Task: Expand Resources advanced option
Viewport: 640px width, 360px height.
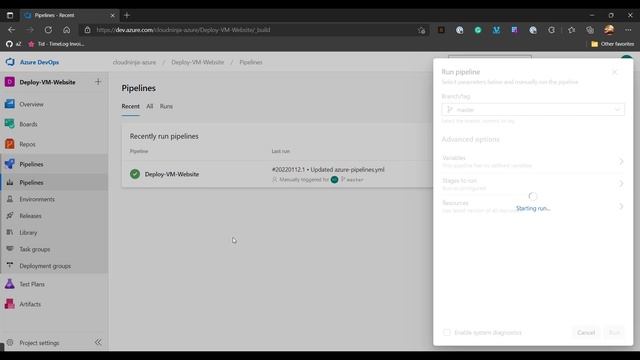Action: coord(533,206)
